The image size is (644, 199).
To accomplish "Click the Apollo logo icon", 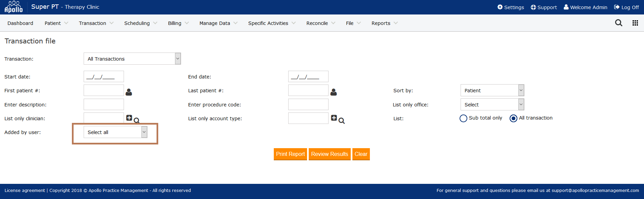I will click(13, 7).
